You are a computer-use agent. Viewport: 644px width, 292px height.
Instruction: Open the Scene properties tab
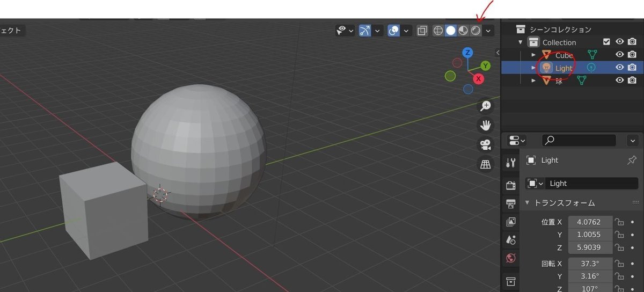510,240
